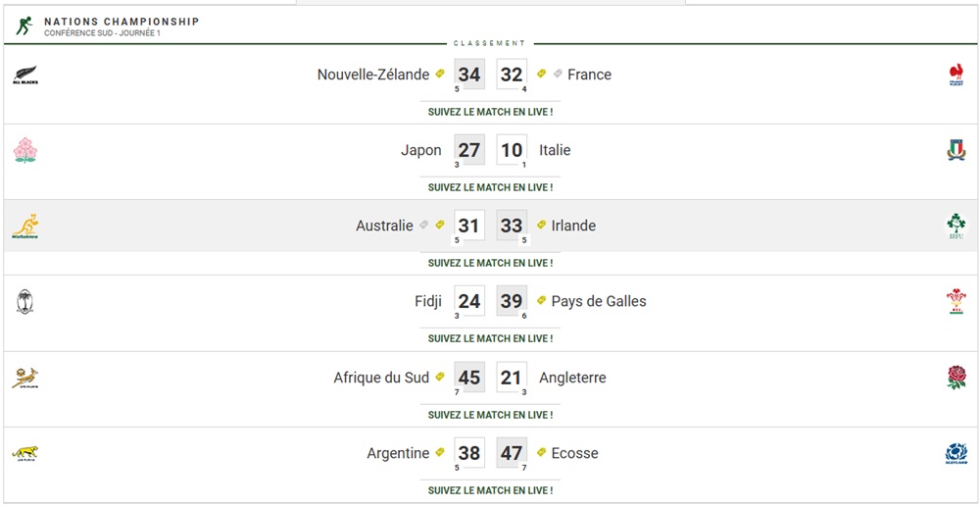Click the Wallabies kangaroo logo
The image size is (980, 507).
click(25, 227)
